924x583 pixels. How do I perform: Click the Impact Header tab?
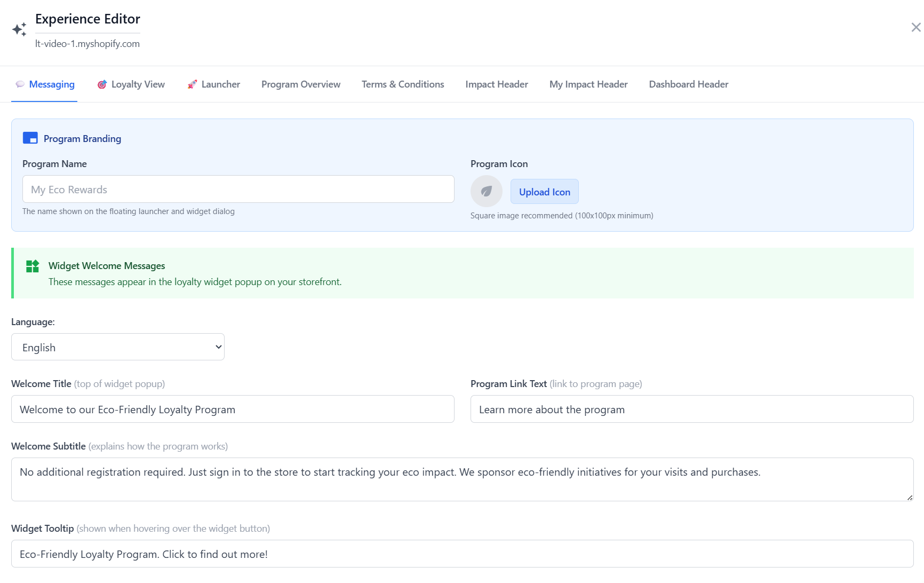pos(496,84)
